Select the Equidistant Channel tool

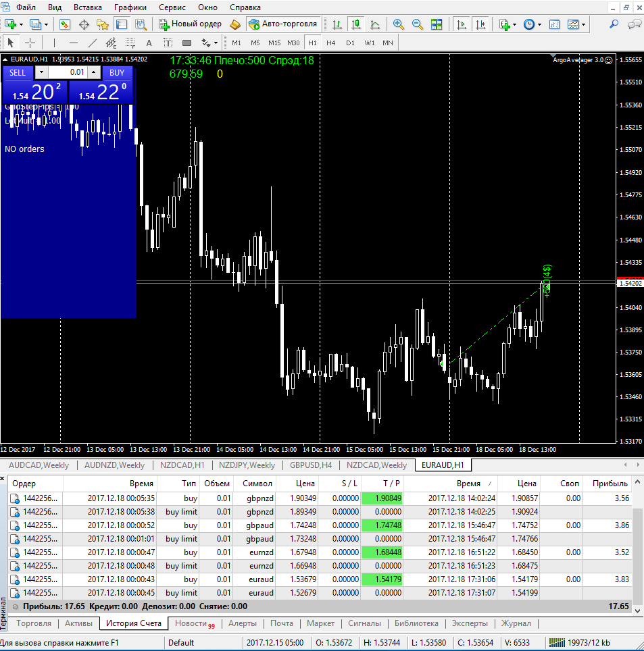(111, 43)
